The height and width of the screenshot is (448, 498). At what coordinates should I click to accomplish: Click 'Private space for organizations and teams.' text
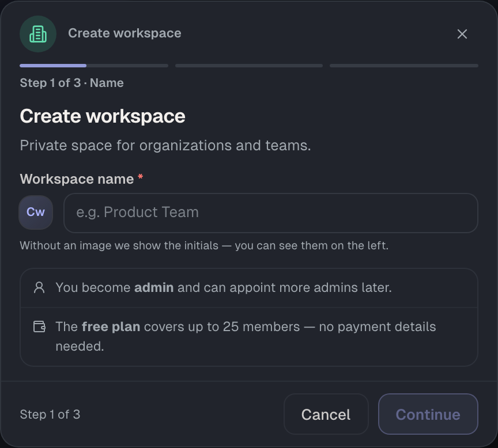point(165,146)
